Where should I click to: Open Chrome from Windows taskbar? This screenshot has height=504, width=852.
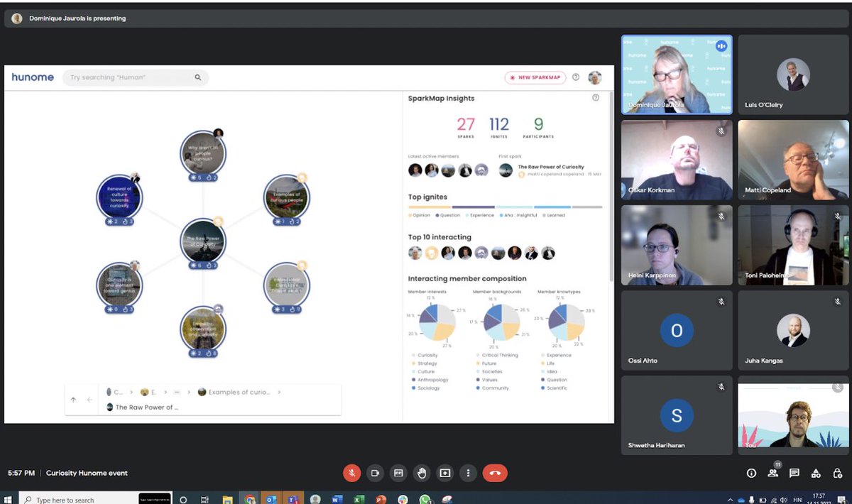(250, 499)
